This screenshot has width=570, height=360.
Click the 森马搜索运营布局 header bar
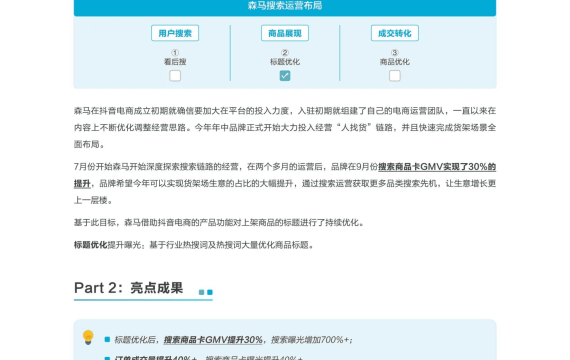285,7
